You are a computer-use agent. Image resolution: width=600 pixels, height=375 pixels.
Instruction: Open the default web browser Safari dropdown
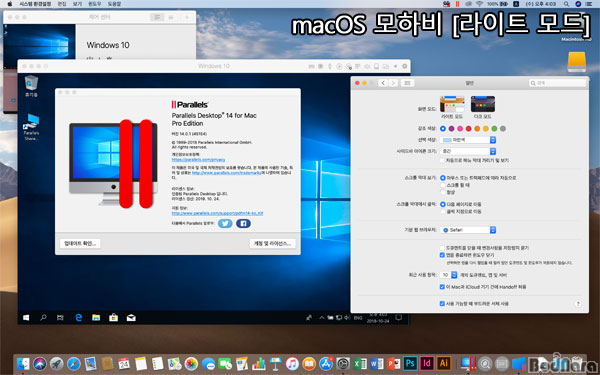coord(468,230)
